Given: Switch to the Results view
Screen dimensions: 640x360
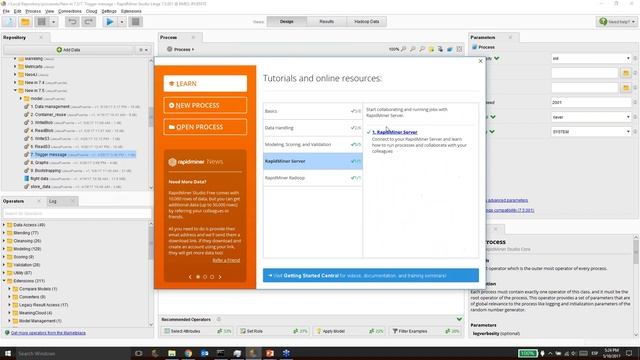Looking at the screenshot, I should click(326, 22).
